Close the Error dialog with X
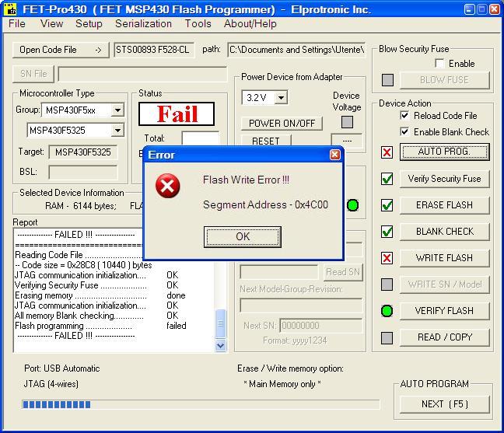 point(335,155)
